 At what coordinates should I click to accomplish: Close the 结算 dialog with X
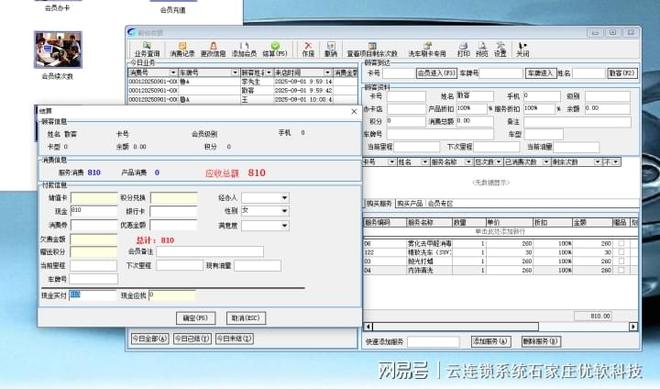point(354,111)
